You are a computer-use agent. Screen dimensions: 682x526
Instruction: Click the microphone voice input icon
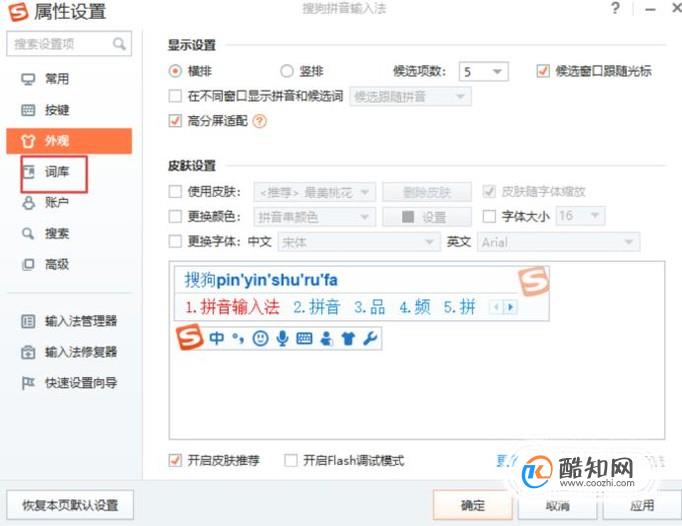(282, 338)
